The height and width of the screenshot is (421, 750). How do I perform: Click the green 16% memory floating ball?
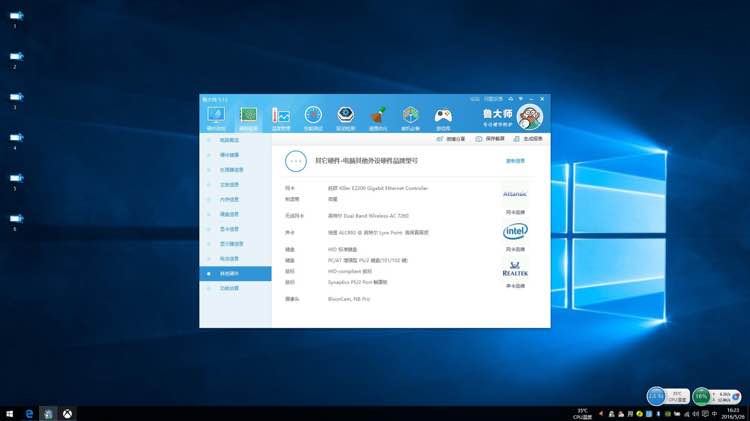tap(701, 396)
